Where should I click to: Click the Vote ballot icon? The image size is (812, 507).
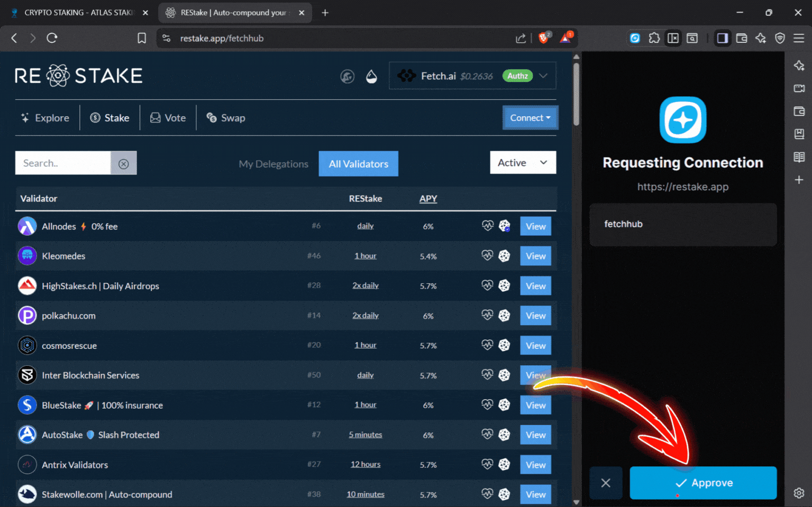click(x=154, y=117)
